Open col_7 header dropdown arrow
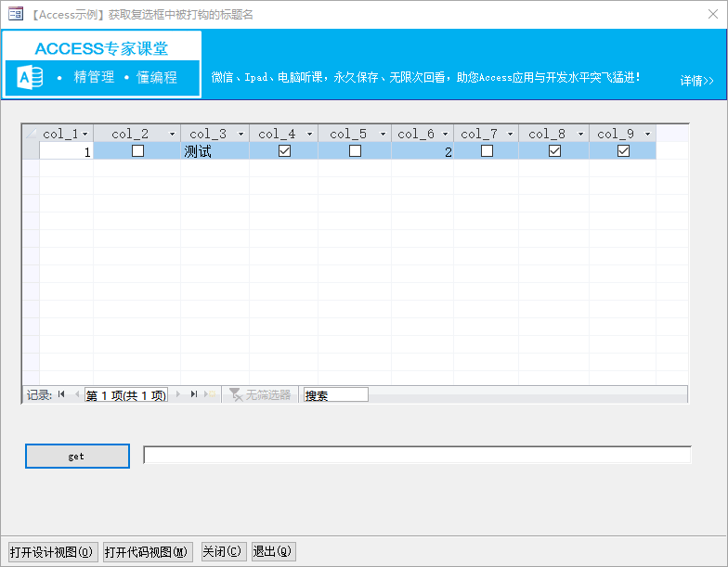The height and width of the screenshot is (567, 728). click(x=511, y=134)
